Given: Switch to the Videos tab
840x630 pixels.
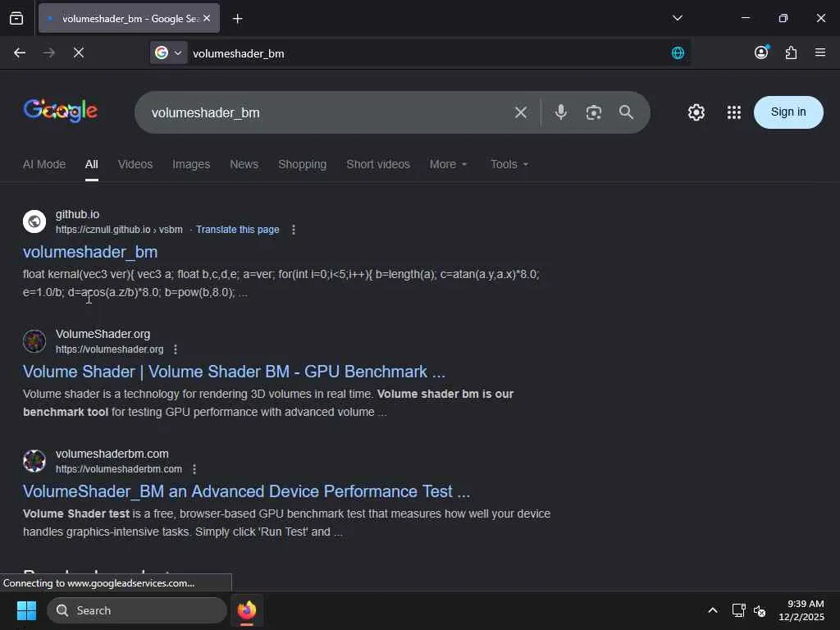Looking at the screenshot, I should pyautogui.click(x=135, y=164).
